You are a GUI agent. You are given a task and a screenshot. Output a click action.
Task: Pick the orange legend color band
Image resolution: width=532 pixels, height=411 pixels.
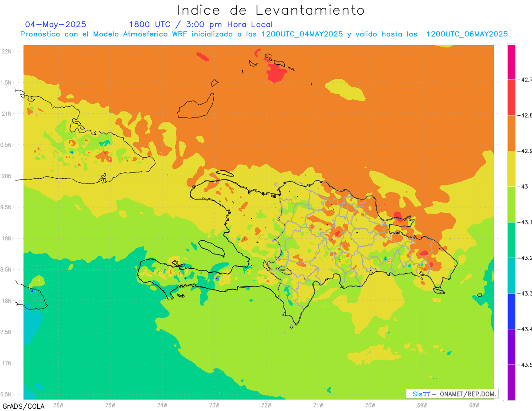[511, 133]
